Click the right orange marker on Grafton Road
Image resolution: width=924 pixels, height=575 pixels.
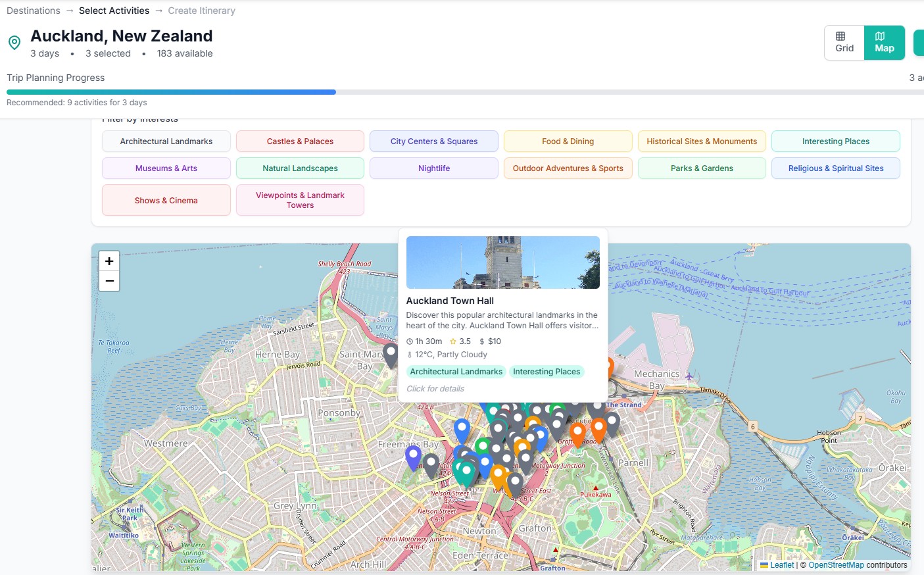coord(598,430)
